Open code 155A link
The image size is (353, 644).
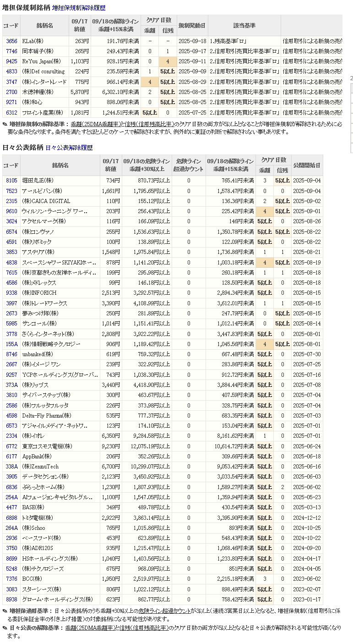(x=11, y=344)
